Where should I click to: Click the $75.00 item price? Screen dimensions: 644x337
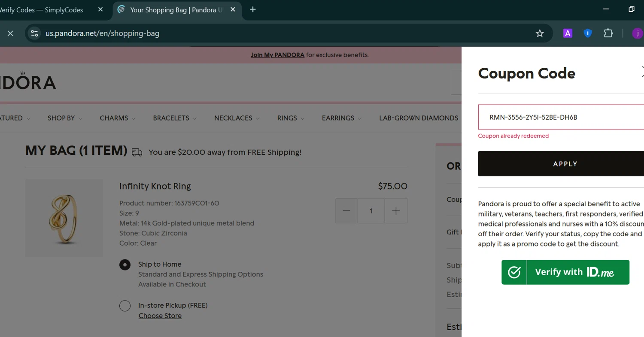tap(392, 187)
